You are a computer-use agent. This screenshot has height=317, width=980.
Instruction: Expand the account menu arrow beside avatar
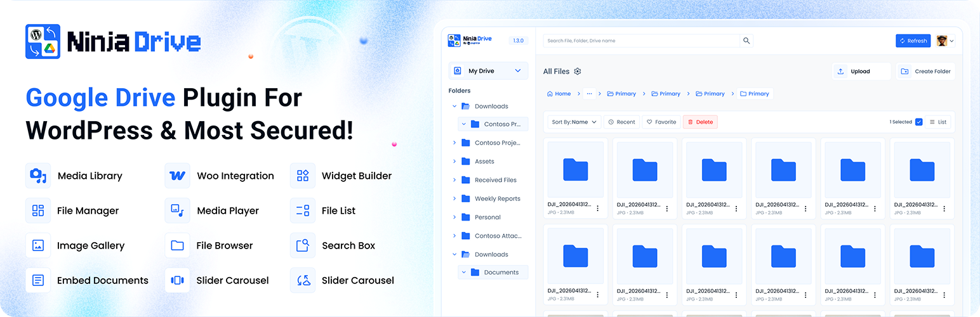[x=951, y=41]
